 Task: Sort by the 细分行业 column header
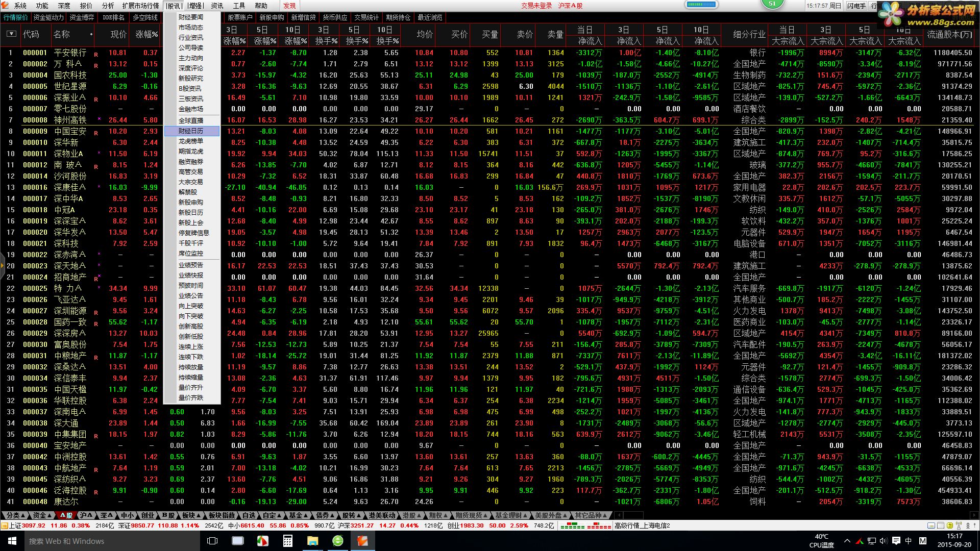pyautogui.click(x=749, y=34)
